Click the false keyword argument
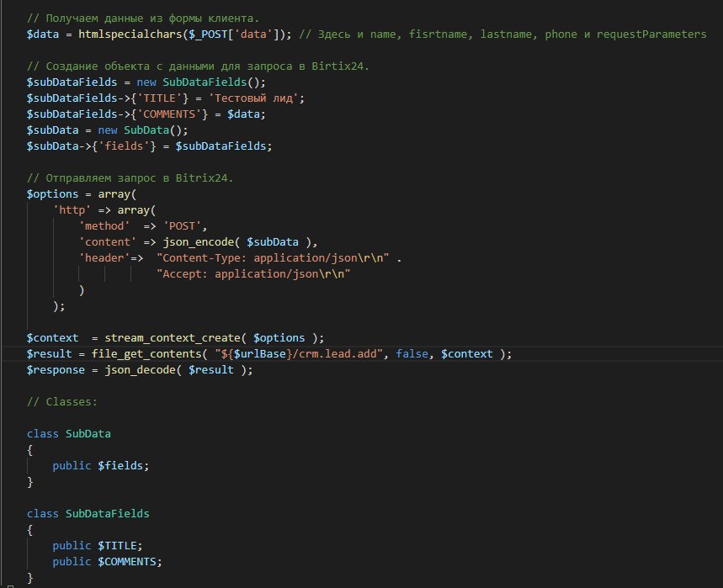This screenshot has height=588, width=723. (412, 354)
